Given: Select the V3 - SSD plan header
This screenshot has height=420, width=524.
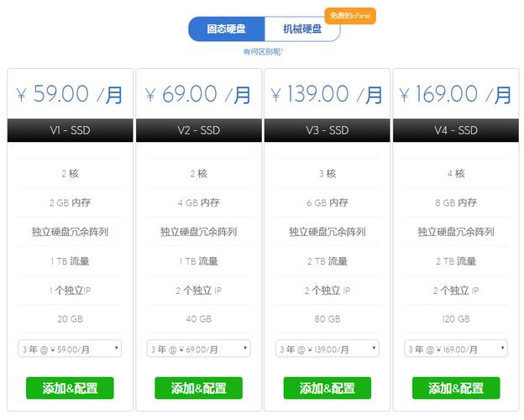Looking at the screenshot, I should (327, 130).
